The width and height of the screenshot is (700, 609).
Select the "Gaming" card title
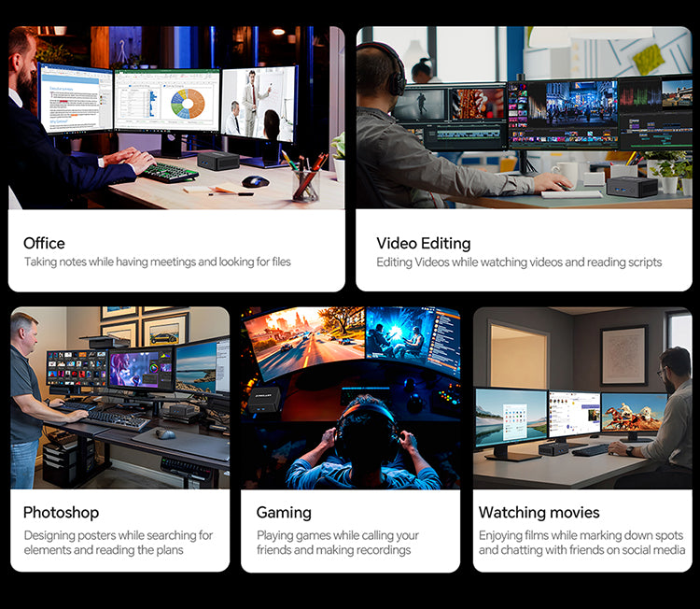point(284,512)
